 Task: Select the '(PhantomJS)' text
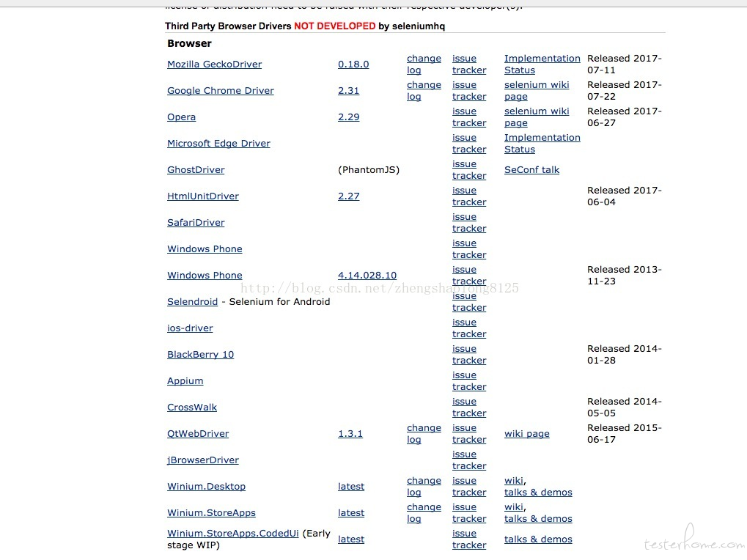click(x=369, y=170)
